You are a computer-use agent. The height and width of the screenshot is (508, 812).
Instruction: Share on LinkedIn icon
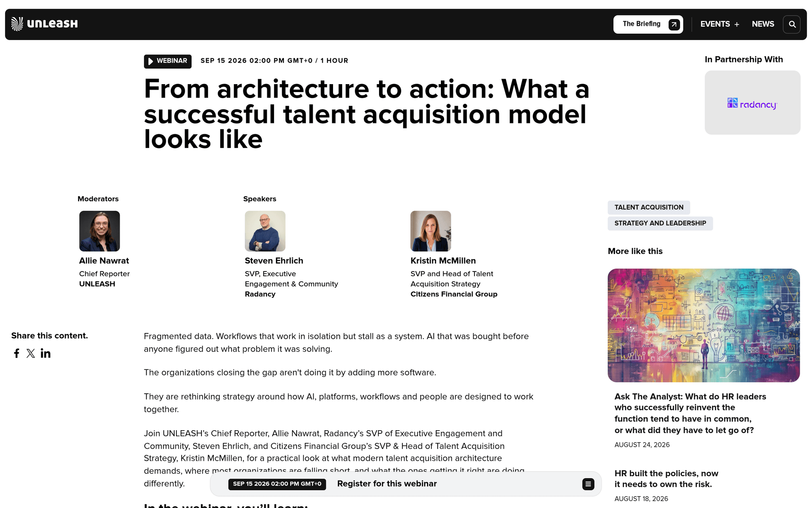46,353
